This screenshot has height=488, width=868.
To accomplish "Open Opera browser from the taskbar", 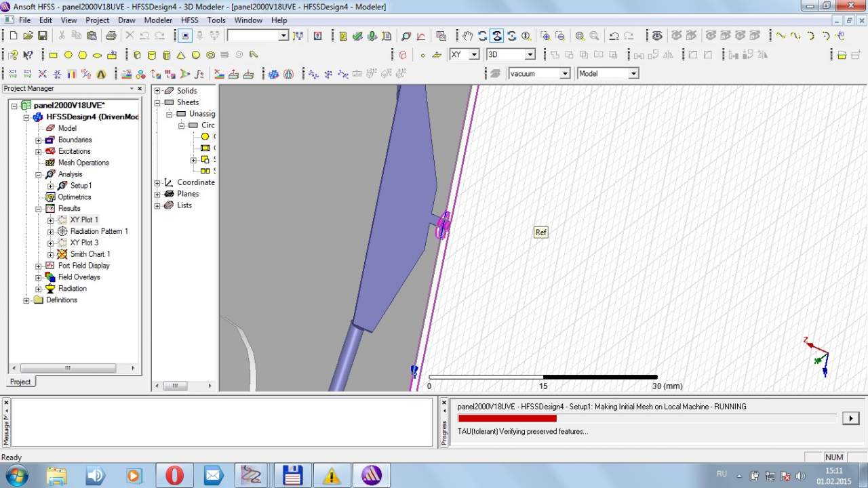I will pyautogui.click(x=174, y=475).
